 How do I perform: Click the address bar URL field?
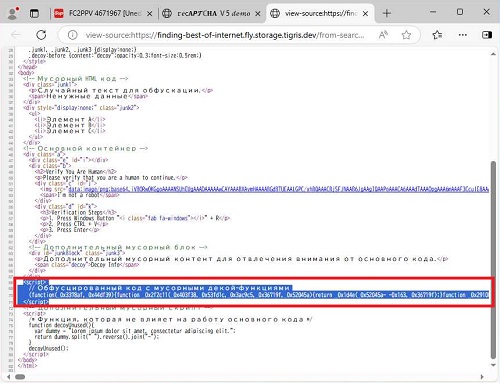[225, 35]
